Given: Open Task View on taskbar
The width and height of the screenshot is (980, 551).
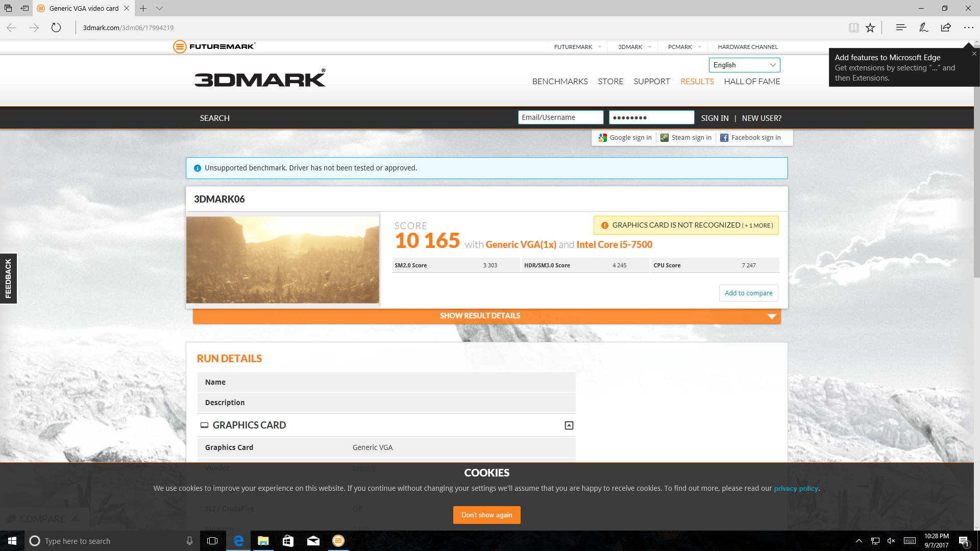Looking at the screenshot, I should tap(212, 541).
